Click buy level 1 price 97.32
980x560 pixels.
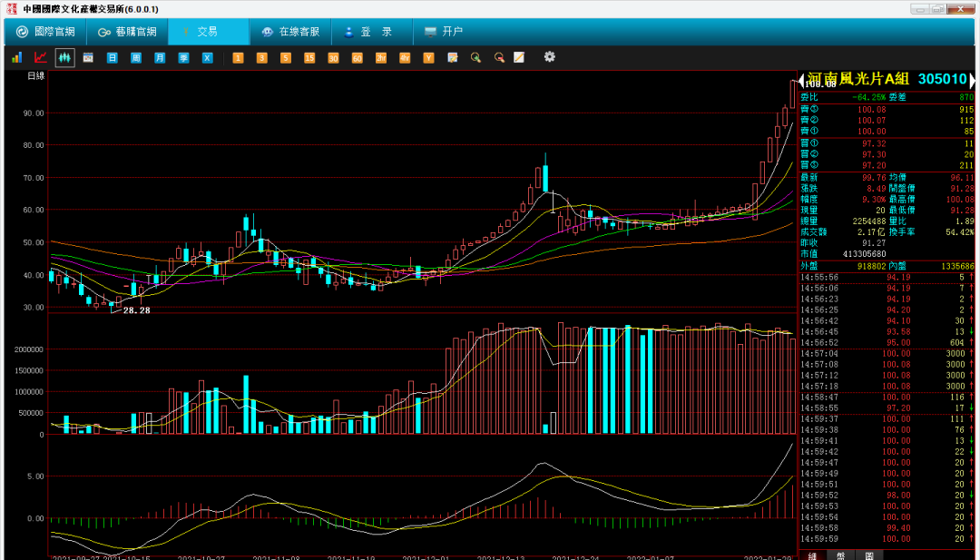(x=874, y=143)
